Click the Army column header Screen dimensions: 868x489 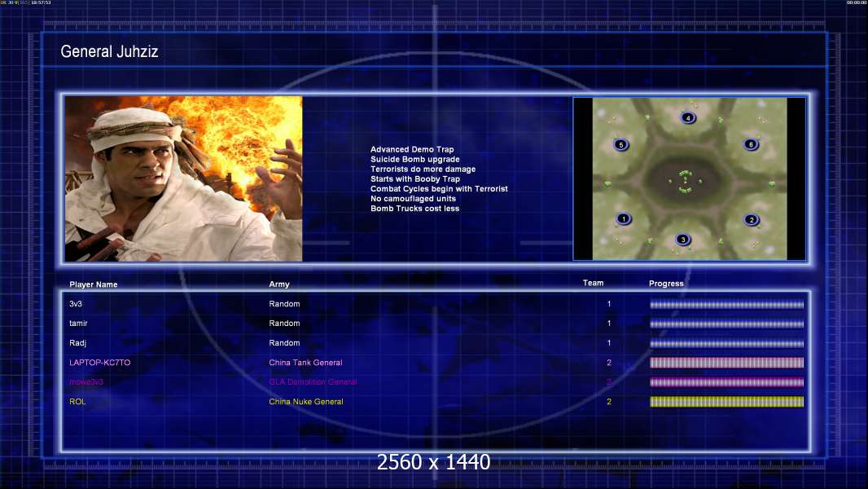coord(279,284)
